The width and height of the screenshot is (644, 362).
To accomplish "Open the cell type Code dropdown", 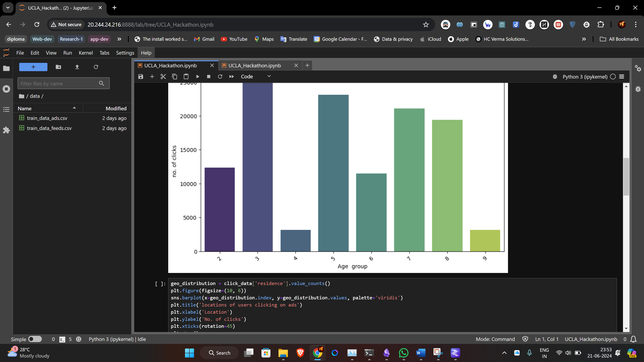I will [x=255, y=77].
